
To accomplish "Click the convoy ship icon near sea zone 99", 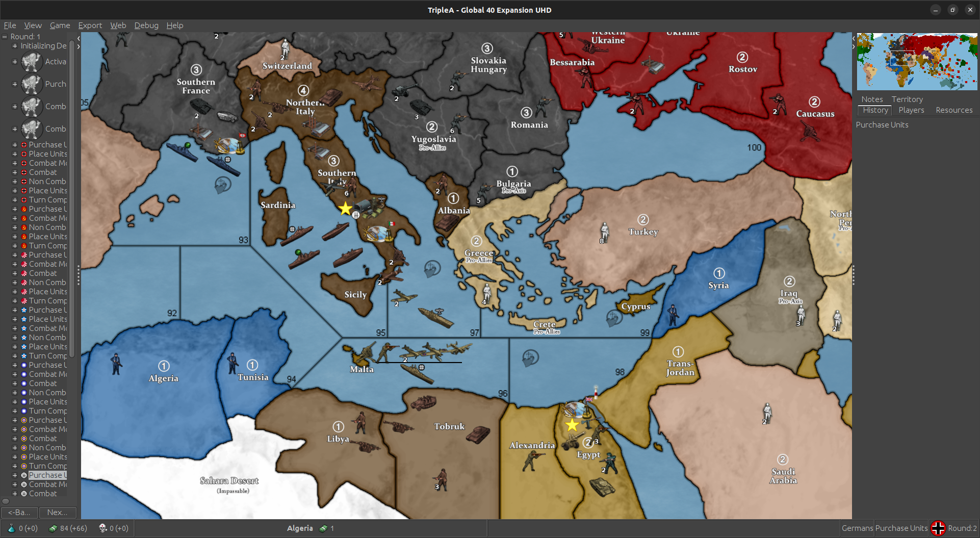I will (614, 318).
